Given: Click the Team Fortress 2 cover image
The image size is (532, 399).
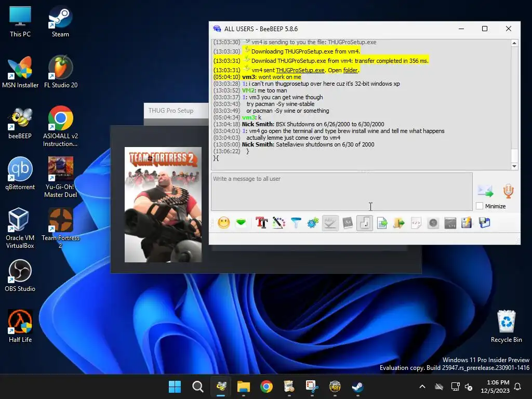Looking at the screenshot, I should pos(163,205).
